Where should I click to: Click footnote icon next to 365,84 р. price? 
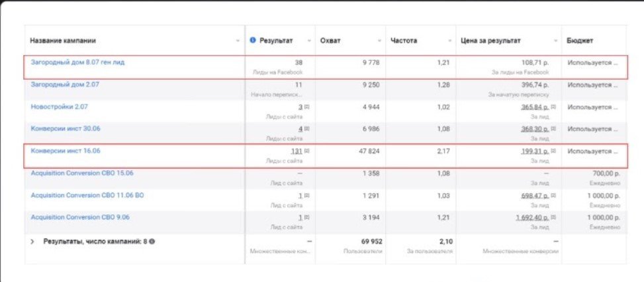[554, 107]
